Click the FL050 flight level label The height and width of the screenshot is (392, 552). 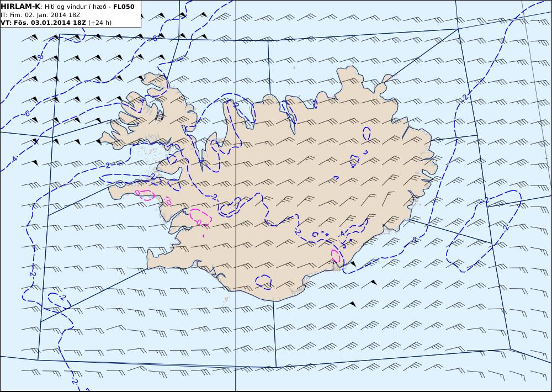124,7
